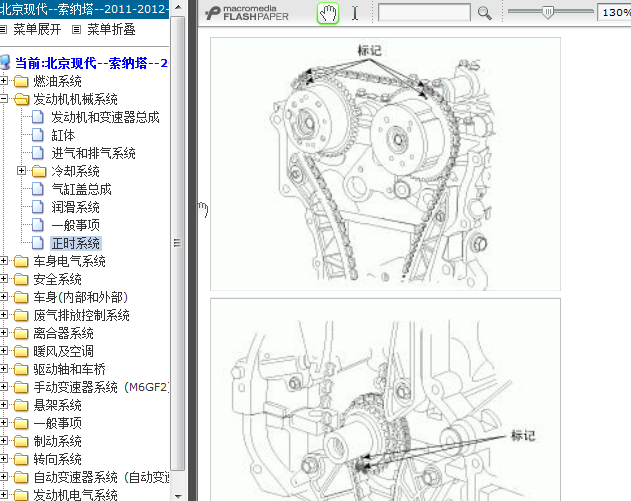Expand the 离合器系统 folder node
Screen dimensions: 631x501
tap(4, 332)
